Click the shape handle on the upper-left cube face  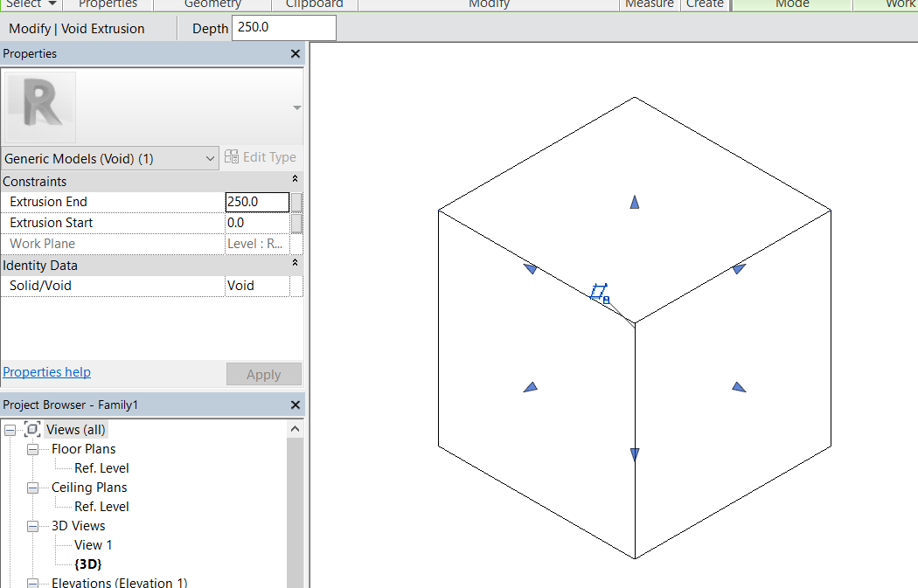[x=531, y=269]
